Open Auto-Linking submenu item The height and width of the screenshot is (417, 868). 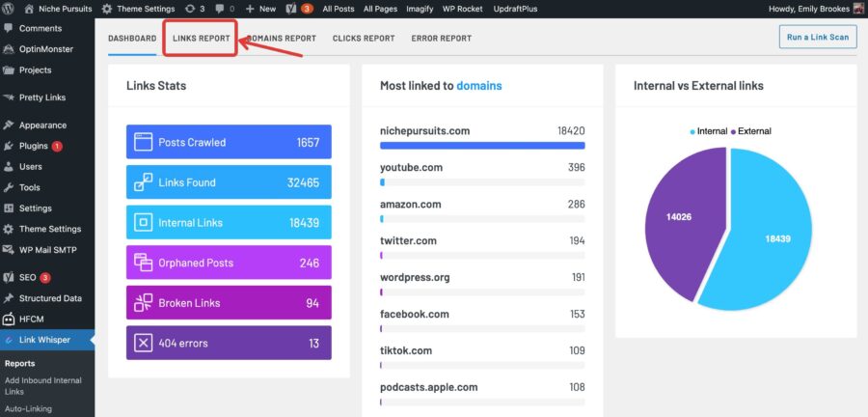click(x=28, y=409)
